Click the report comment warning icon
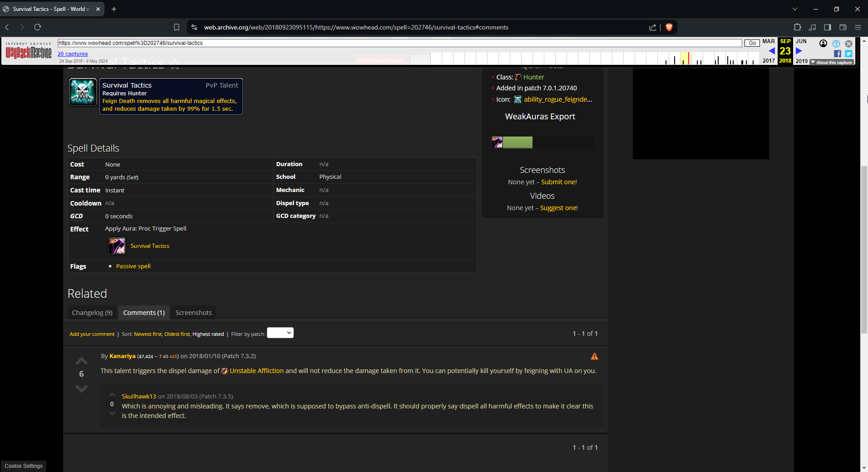Viewport: 868px width, 472px height. [x=594, y=356]
